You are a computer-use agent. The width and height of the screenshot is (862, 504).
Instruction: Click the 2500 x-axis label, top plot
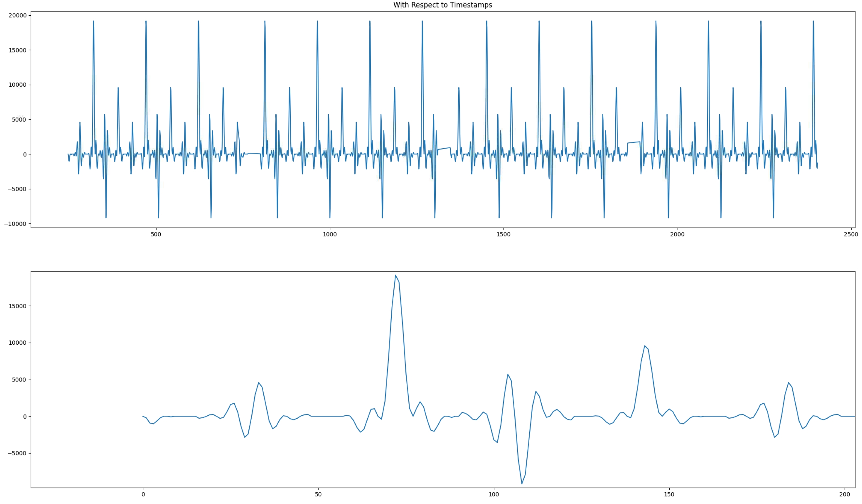click(x=851, y=234)
